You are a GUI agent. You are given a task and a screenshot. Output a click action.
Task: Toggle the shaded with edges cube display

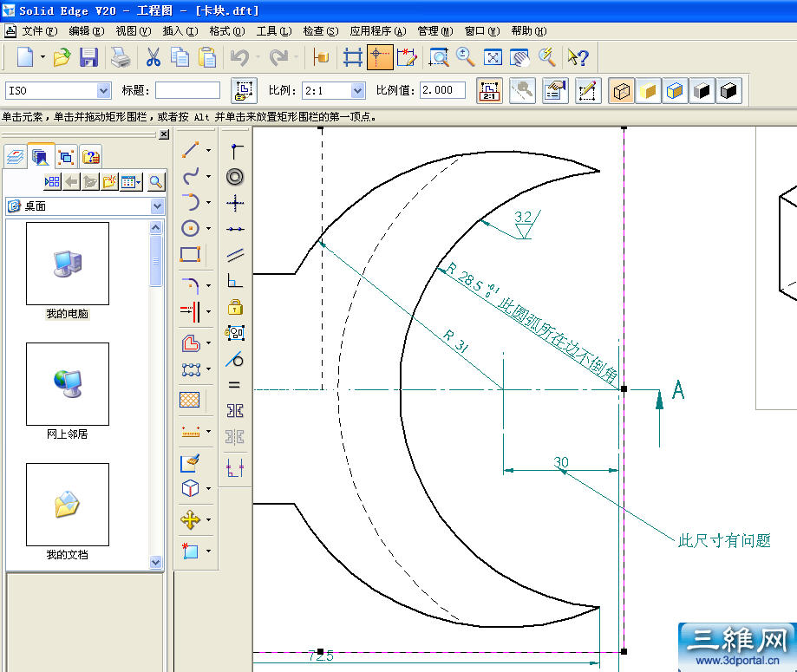pyautogui.click(x=675, y=91)
